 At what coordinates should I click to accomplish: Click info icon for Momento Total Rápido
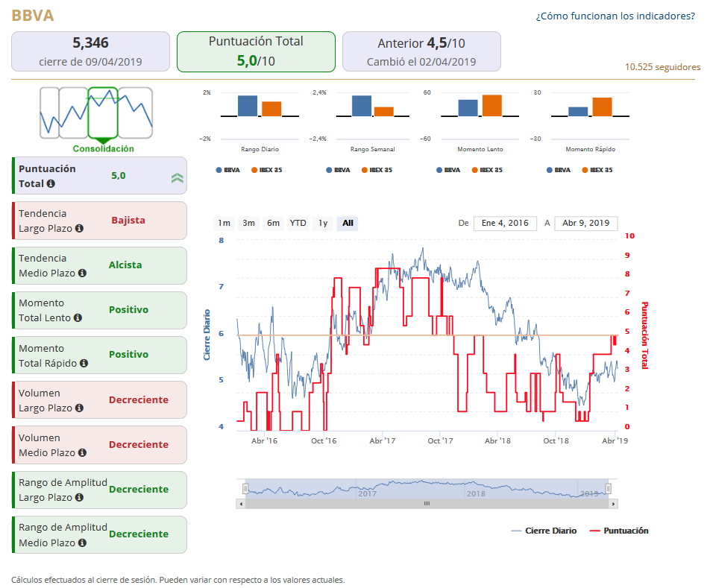click(84, 363)
